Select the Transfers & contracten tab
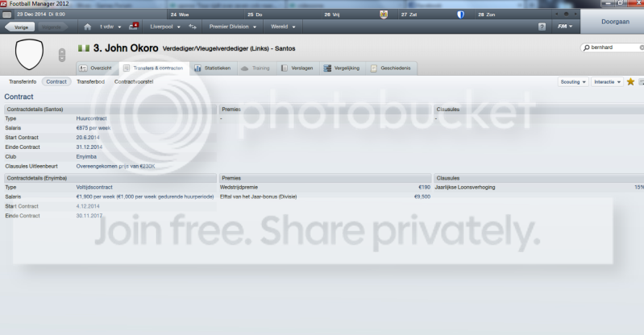 click(x=154, y=68)
